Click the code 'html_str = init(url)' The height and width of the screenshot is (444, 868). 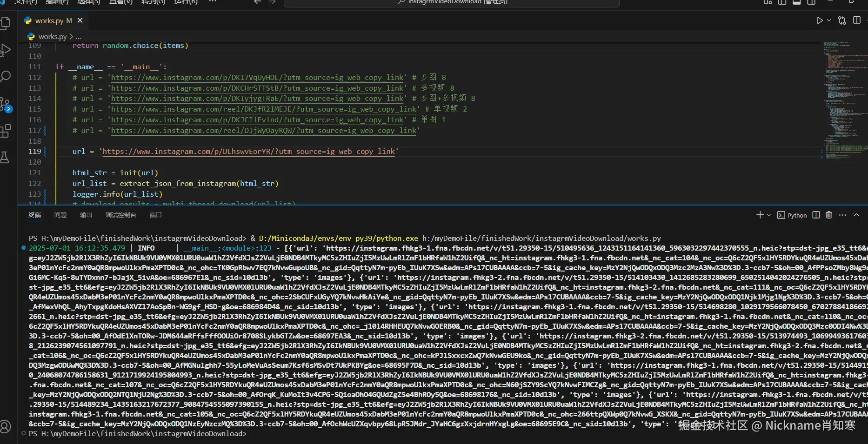[115, 173]
